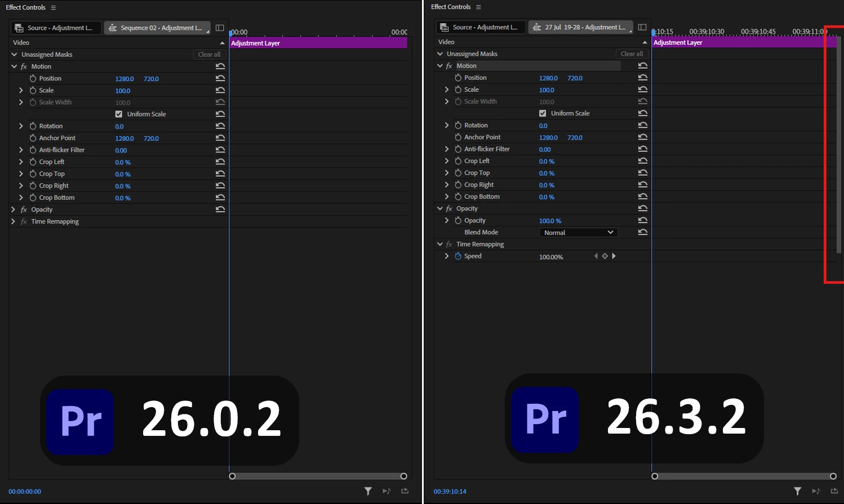Click the Effect Controls title in right panel

click(x=451, y=7)
